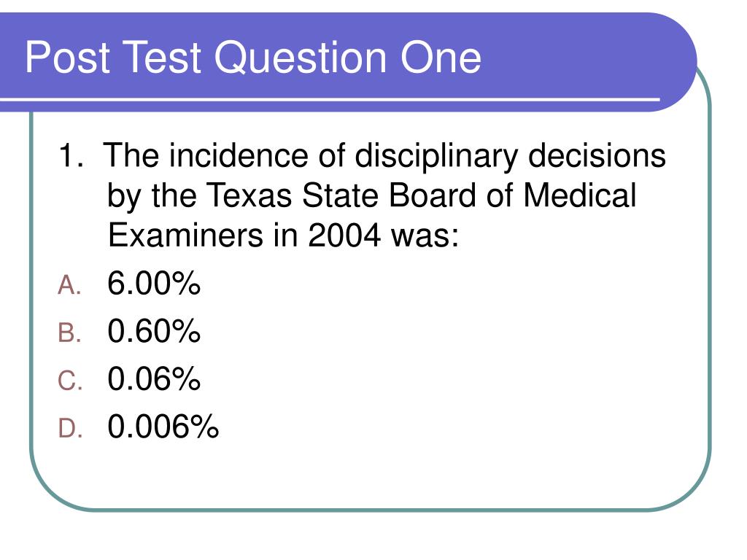The height and width of the screenshot is (560, 747).
Task: Click the word "Medical" in the question
Action: click(579, 195)
